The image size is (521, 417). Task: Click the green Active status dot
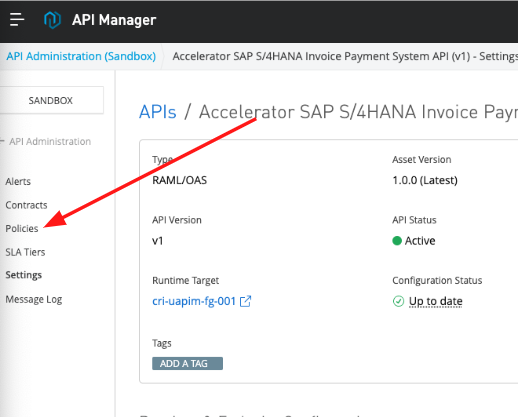[397, 241]
